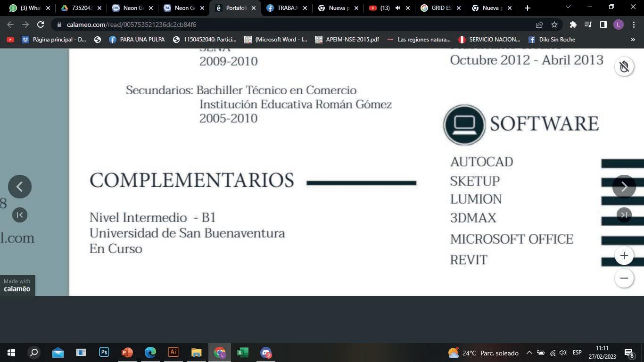This screenshot has width=644, height=362.
Task: Click the SOFTWARE heading text
Action: (x=544, y=124)
